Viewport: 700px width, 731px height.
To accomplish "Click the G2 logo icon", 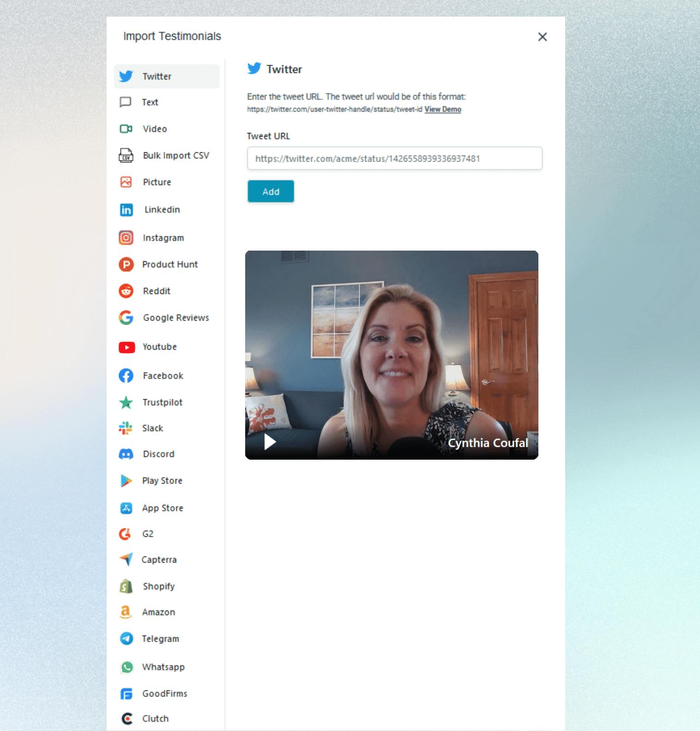I will pyautogui.click(x=125, y=534).
